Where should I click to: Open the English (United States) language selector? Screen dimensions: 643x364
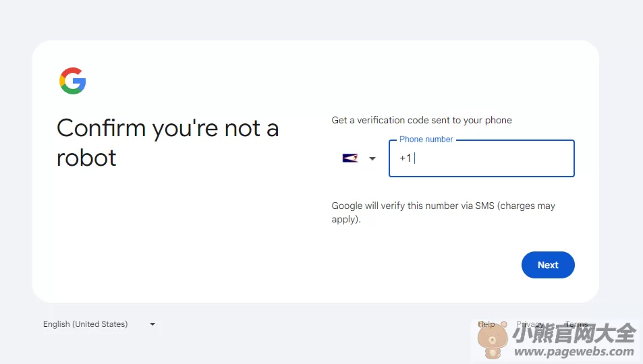point(99,324)
